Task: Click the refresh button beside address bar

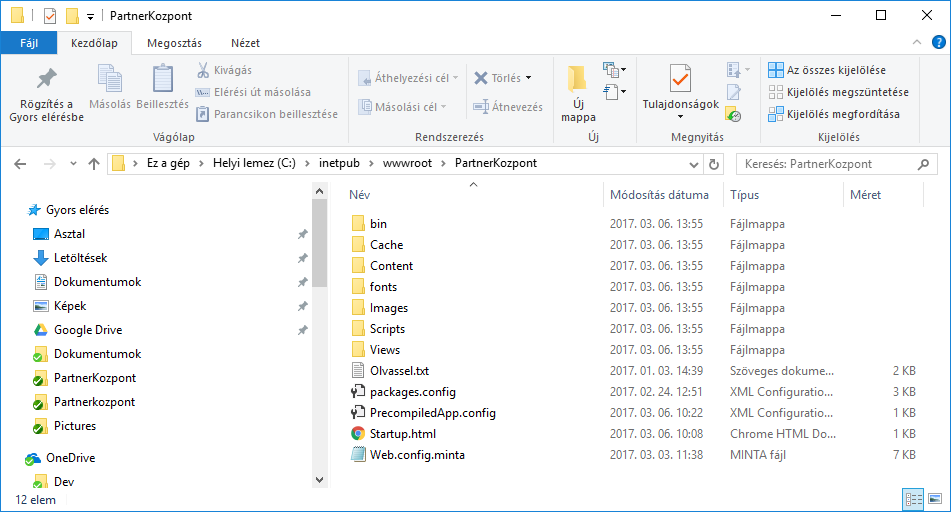Action: (714, 164)
